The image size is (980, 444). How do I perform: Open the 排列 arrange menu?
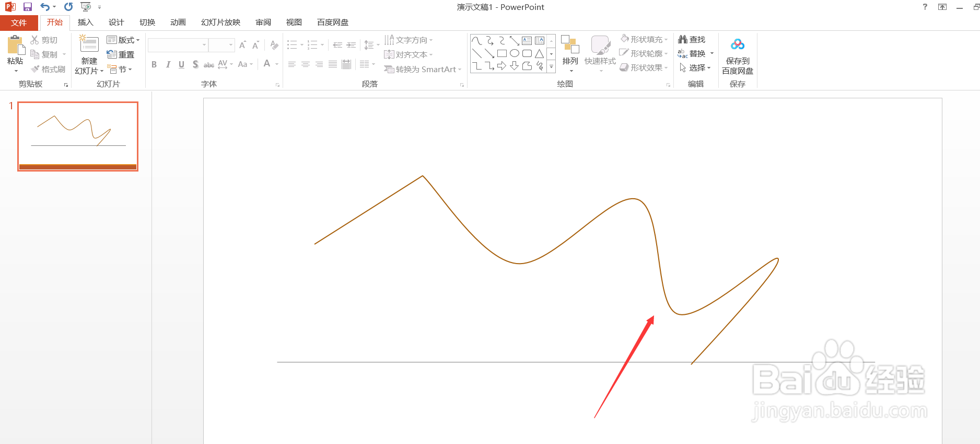pos(570,54)
